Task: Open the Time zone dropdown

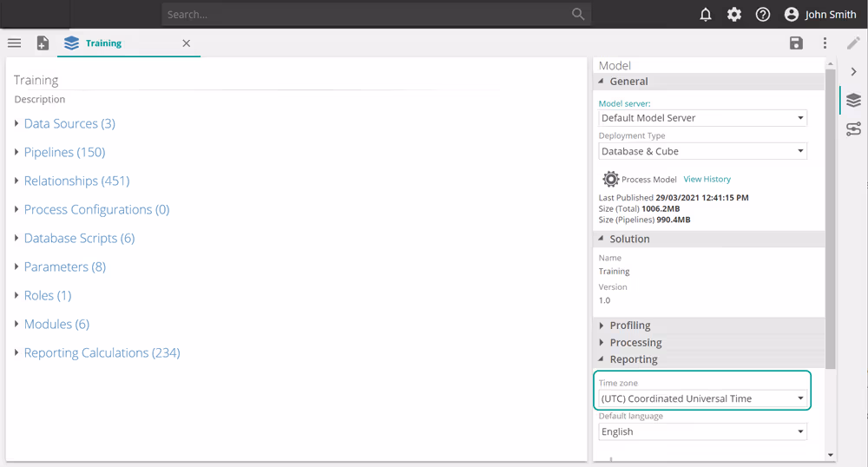Action: coord(702,399)
